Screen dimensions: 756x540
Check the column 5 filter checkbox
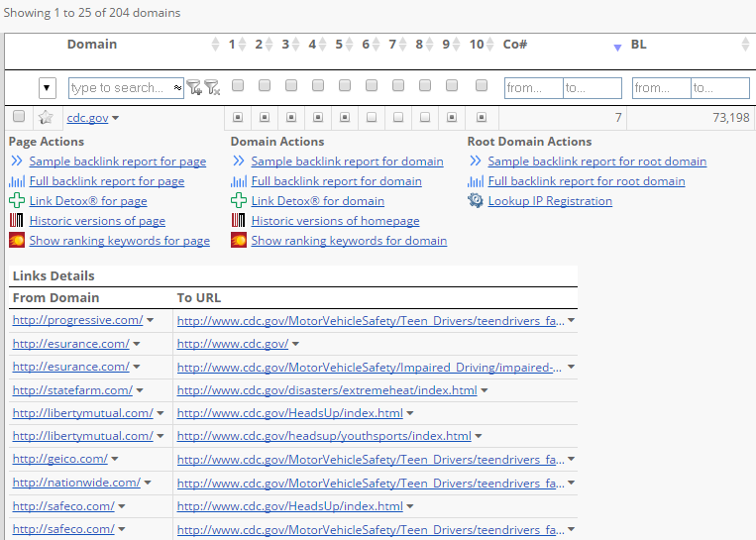345,86
